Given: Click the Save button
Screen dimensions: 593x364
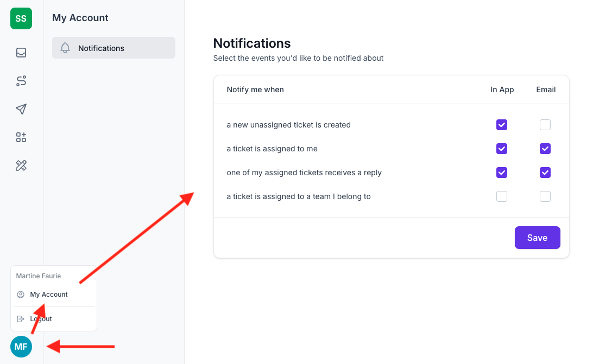Looking at the screenshot, I should (x=537, y=238).
